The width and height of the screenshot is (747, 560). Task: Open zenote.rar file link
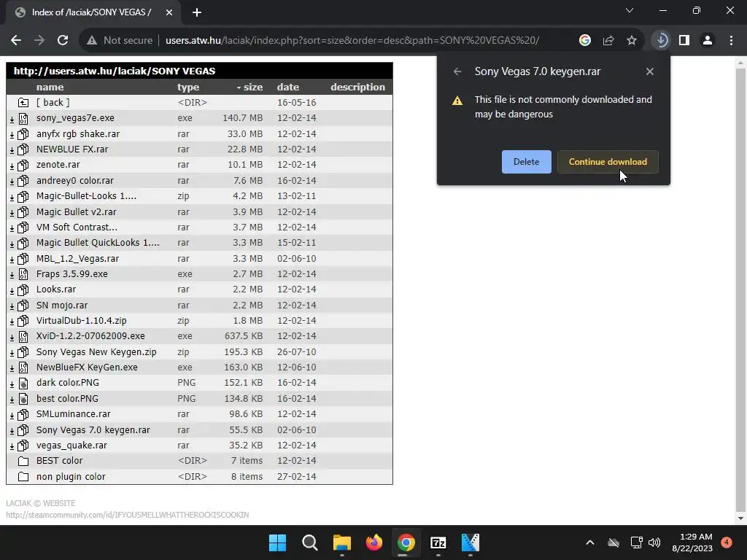pyautogui.click(x=58, y=165)
